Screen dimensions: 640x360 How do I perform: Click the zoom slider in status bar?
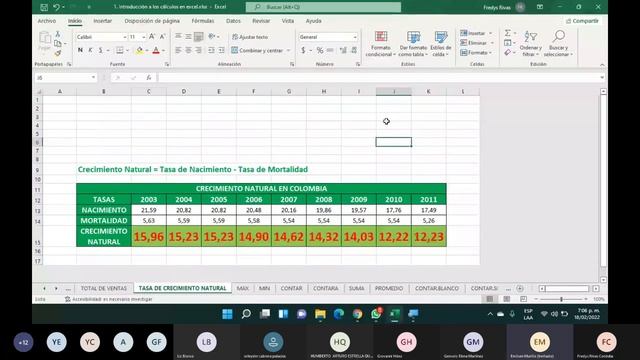562,299
